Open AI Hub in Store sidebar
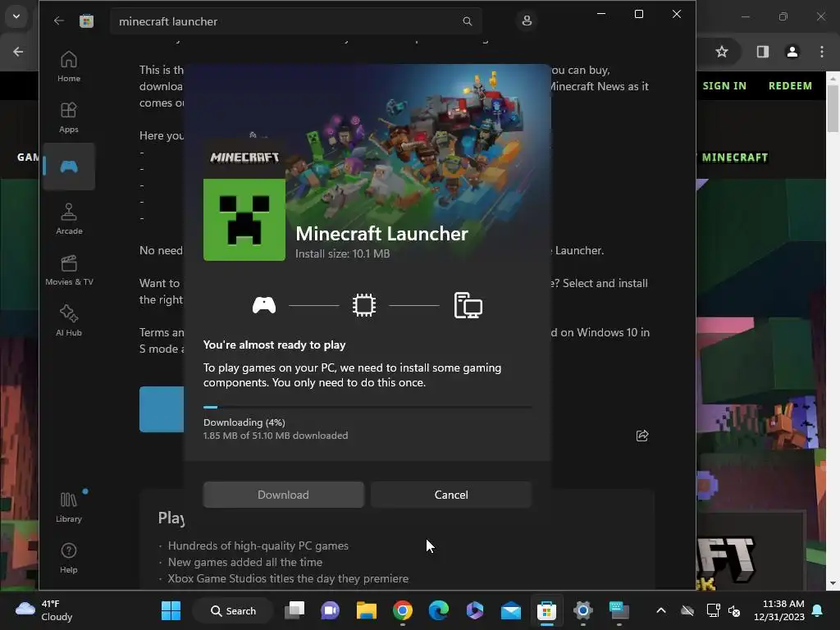Viewport: 840px width, 630px height. pyautogui.click(x=69, y=321)
